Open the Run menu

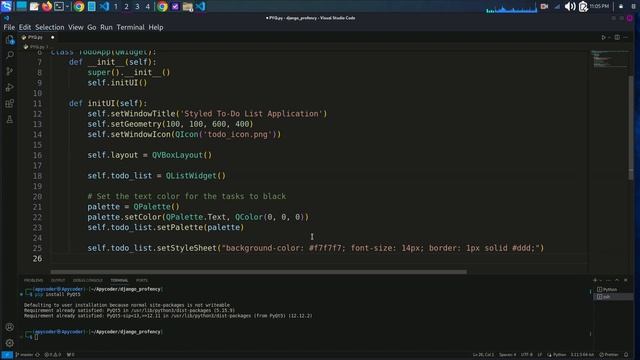(x=106, y=27)
